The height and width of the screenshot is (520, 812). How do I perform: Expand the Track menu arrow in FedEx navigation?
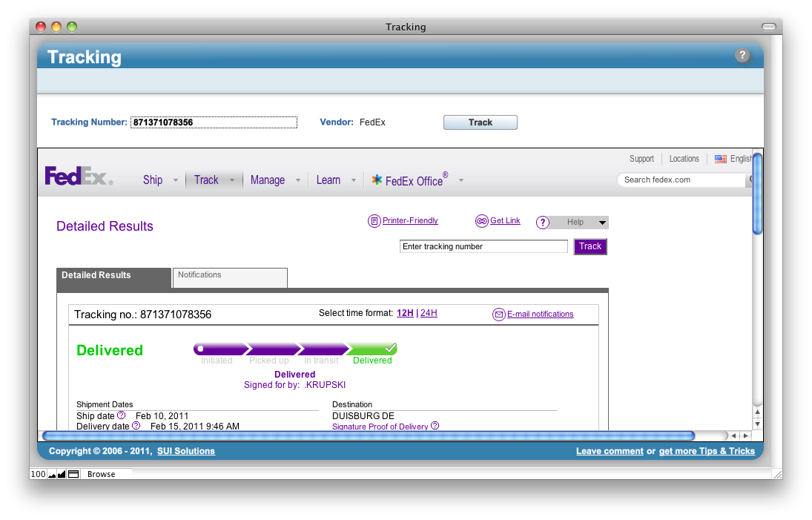232,180
